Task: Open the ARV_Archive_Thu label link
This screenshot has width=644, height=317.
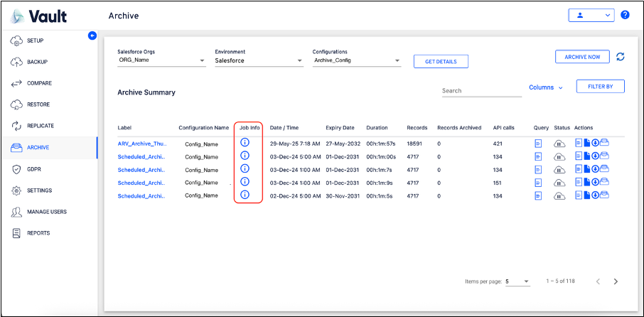Action: 141,144
